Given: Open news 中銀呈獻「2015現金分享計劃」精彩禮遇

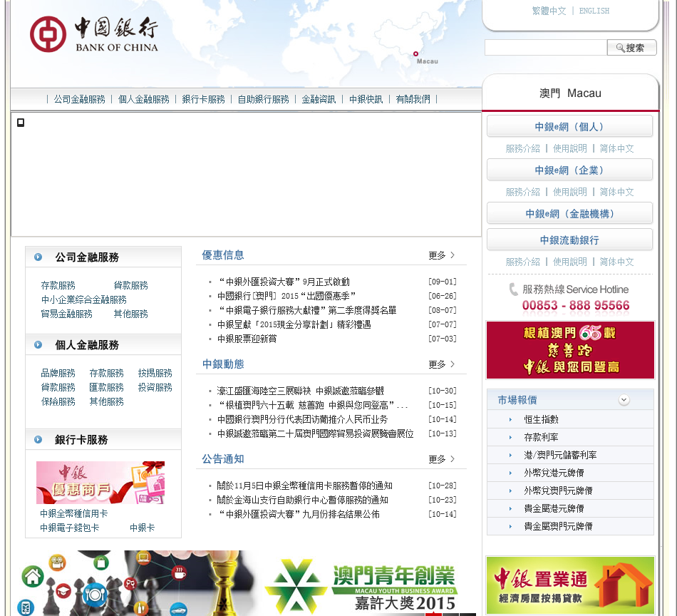Looking at the screenshot, I should tap(294, 325).
